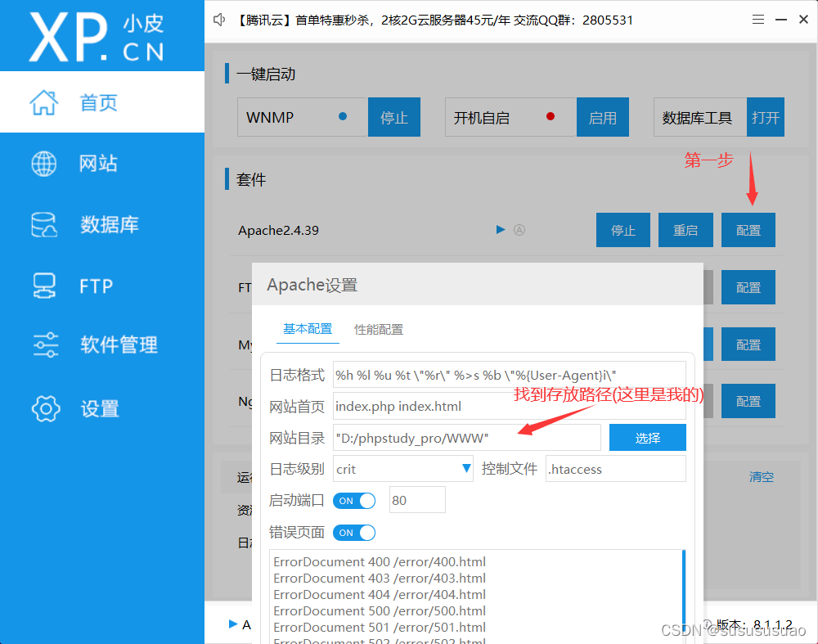
Task: Click the ErrorDocument 501 line
Action: pos(380,627)
